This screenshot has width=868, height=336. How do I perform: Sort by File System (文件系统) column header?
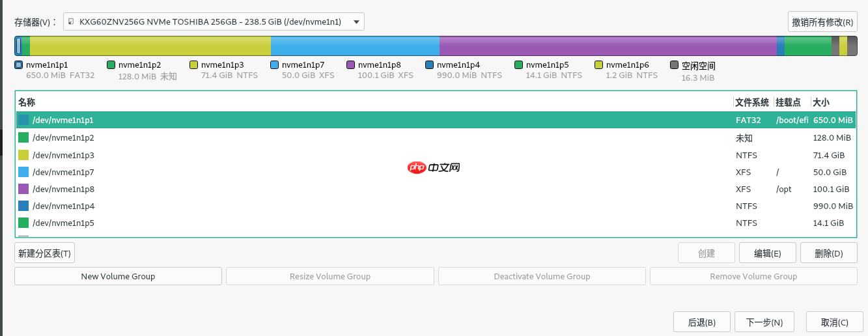753,102
